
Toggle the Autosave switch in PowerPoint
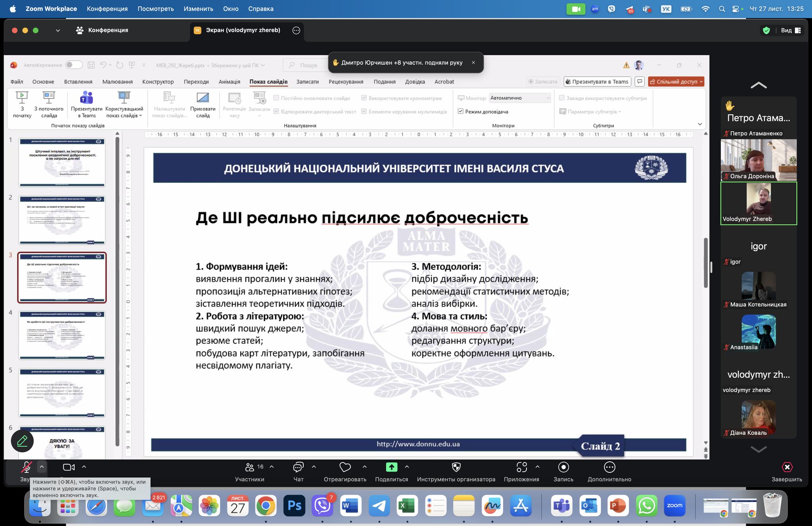tap(74, 65)
